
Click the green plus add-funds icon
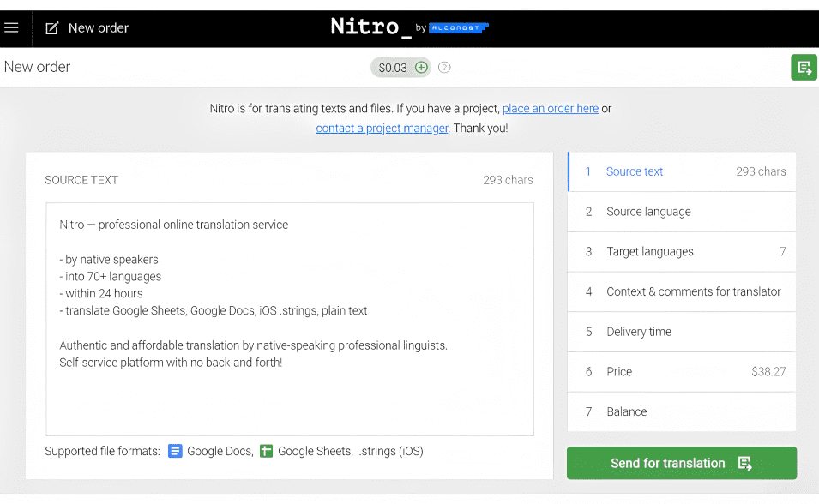click(421, 68)
